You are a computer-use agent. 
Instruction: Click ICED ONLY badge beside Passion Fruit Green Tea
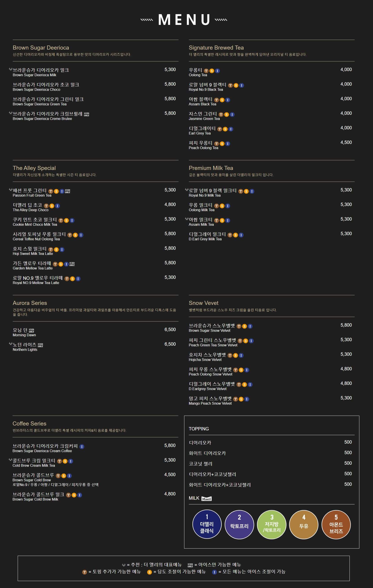[x=68, y=191]
